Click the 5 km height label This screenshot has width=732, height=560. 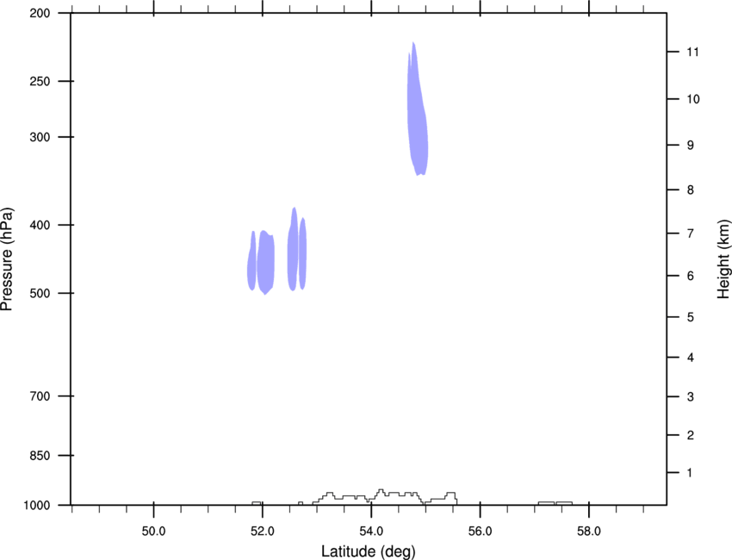click(x=690, y=318)
